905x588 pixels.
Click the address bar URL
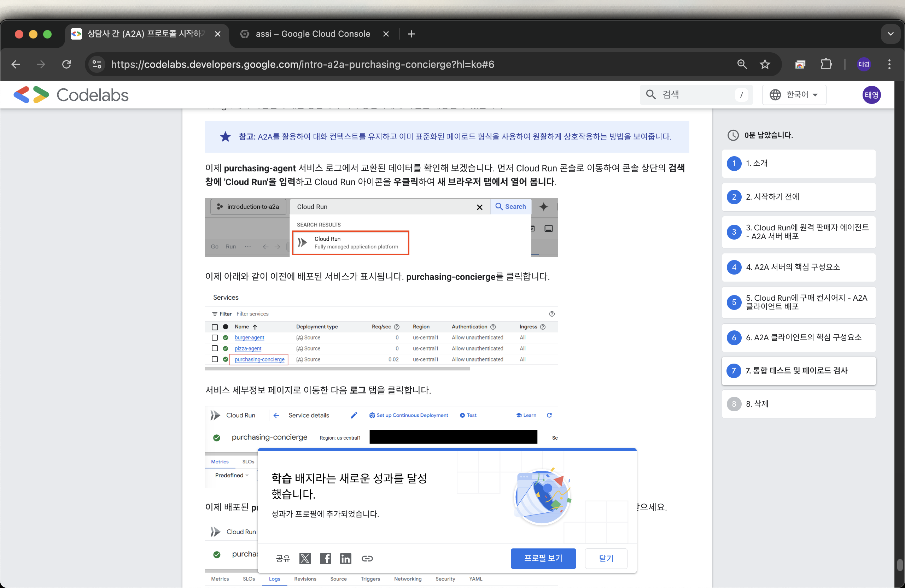[x=303, y=64]
